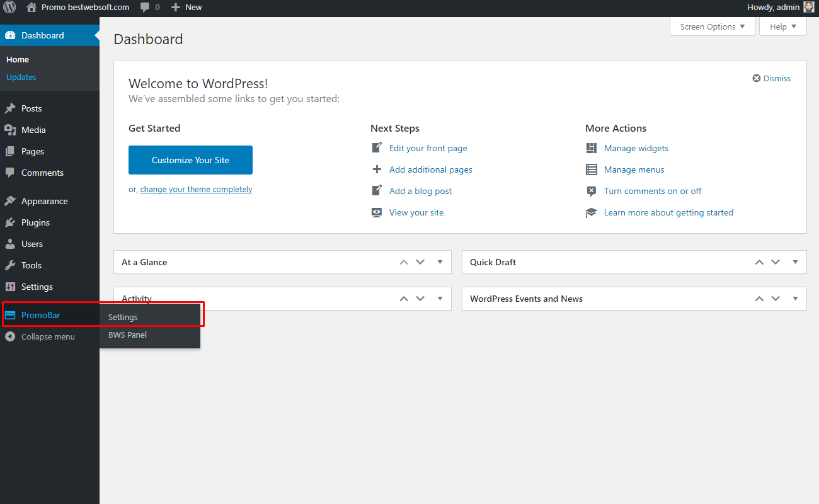Click the home icon beside site name
Screen dimensions: 819x504
(31, 8)
